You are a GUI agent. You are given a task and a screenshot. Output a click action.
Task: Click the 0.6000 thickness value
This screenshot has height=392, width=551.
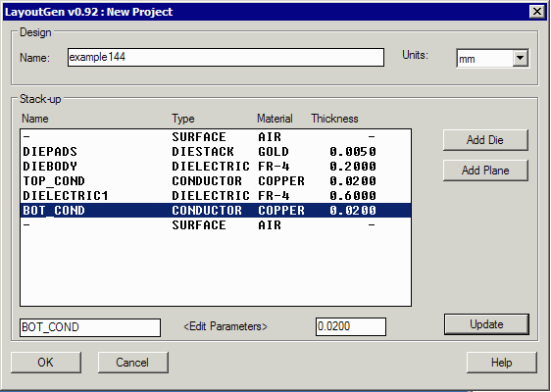click(353, 196)
